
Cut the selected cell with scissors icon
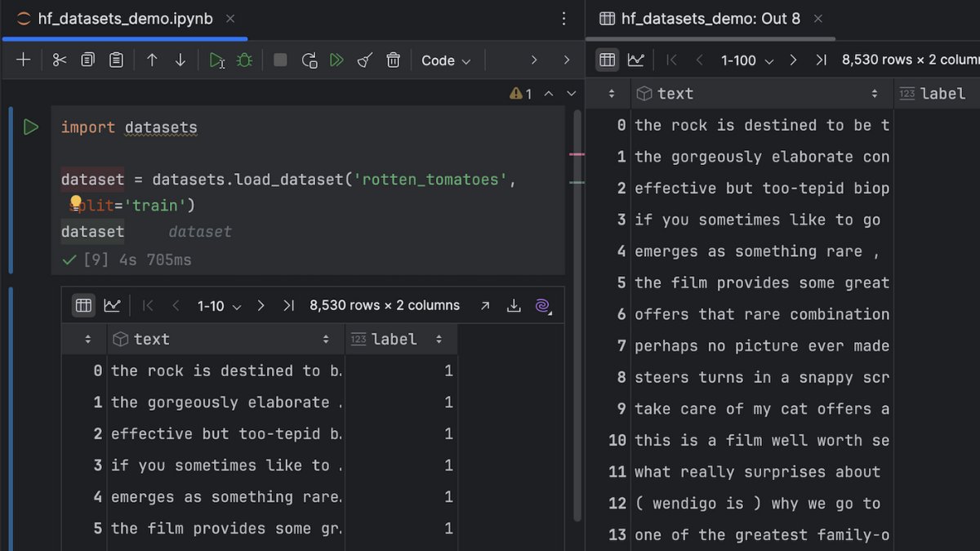pos(58,60)
